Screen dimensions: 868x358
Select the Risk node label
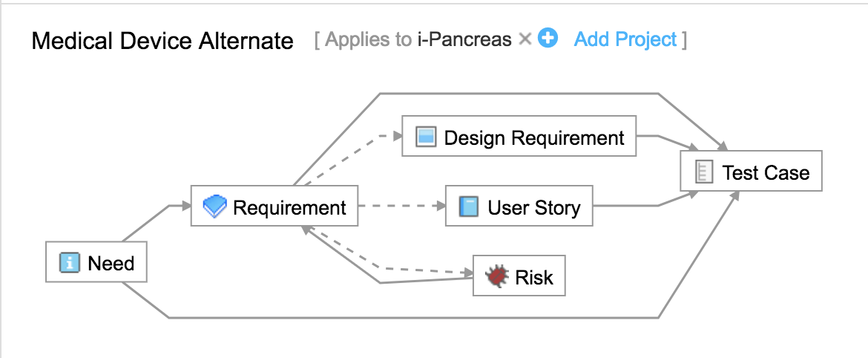534,277
